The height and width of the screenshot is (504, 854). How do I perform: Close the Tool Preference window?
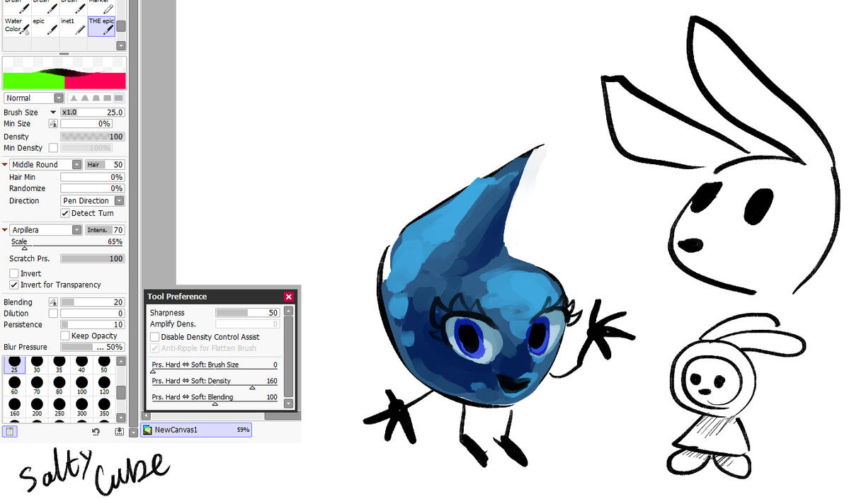(x=289, y=297)
